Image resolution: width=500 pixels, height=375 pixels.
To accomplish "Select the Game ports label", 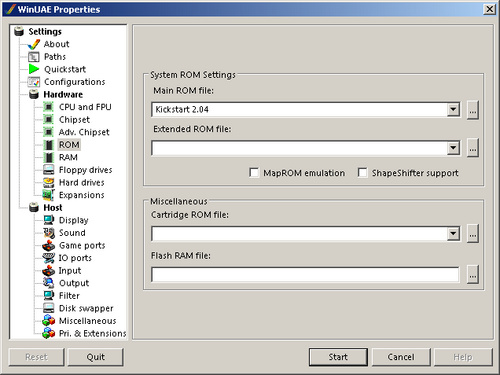I will (82, 245).
